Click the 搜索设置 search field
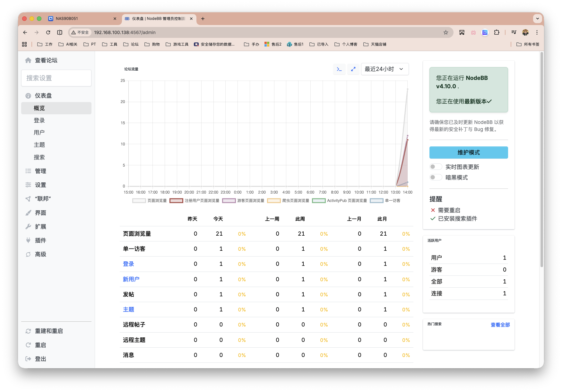Image resolution: width=562 pixels, height=392 pixels. pos(56,78)
